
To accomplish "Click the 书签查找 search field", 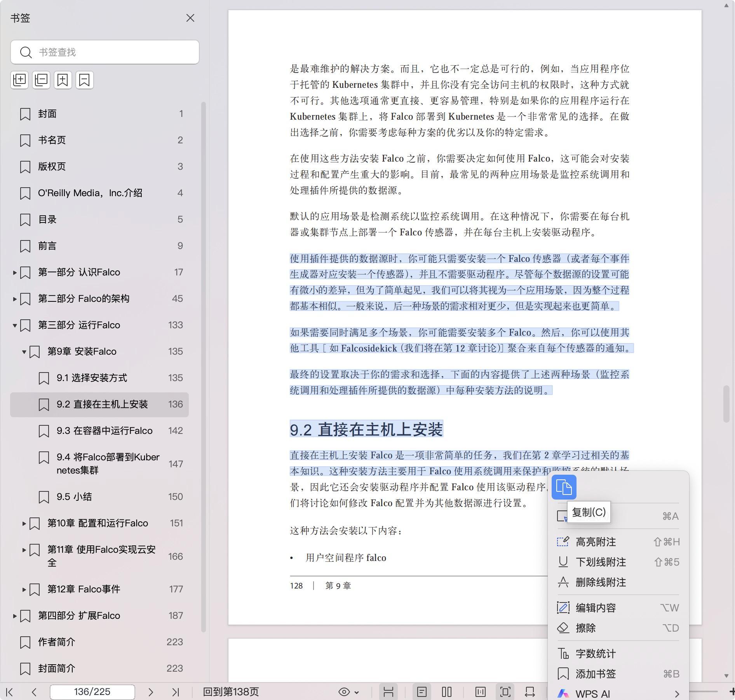I will click(x=113, y=52).
